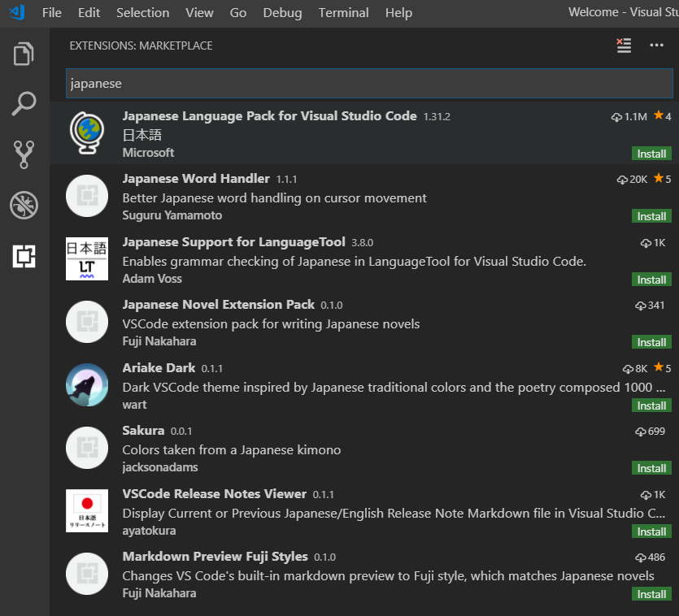Viewport: 679px width, 616px height.
Task: Open the Edit menu
Action: click(x=89, y=12)
